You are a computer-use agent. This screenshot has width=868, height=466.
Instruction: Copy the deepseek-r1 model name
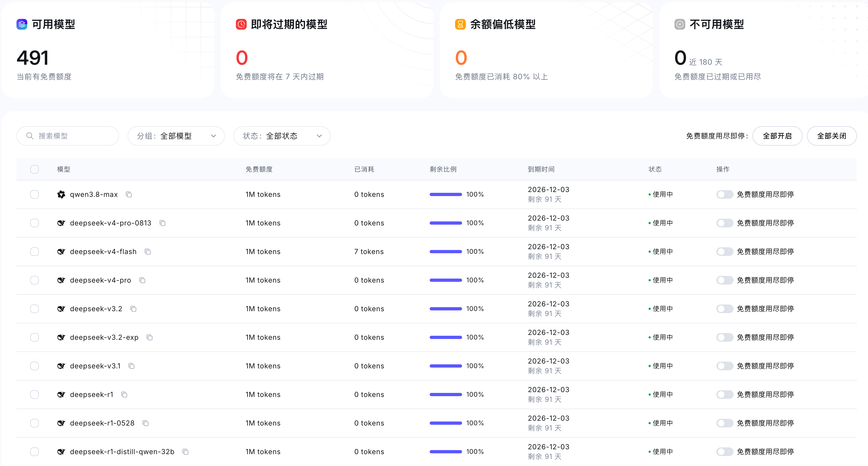coord(124,395)
